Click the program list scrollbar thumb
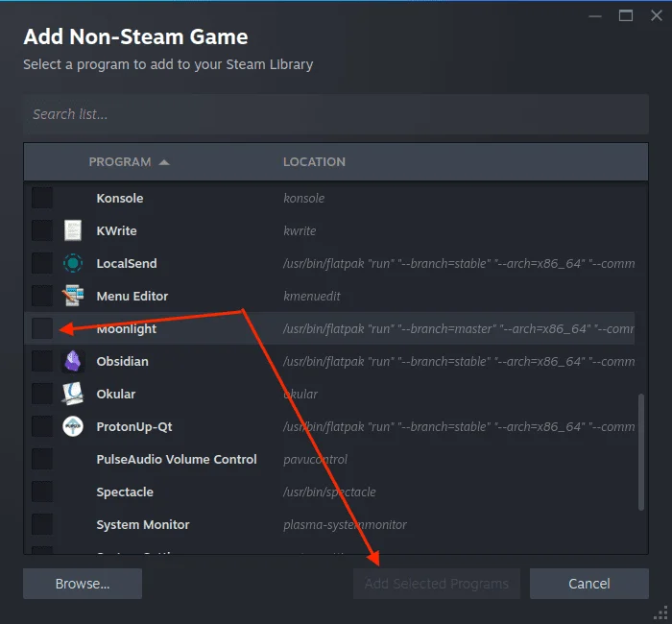The image size is (672, 624). (641, 452)
